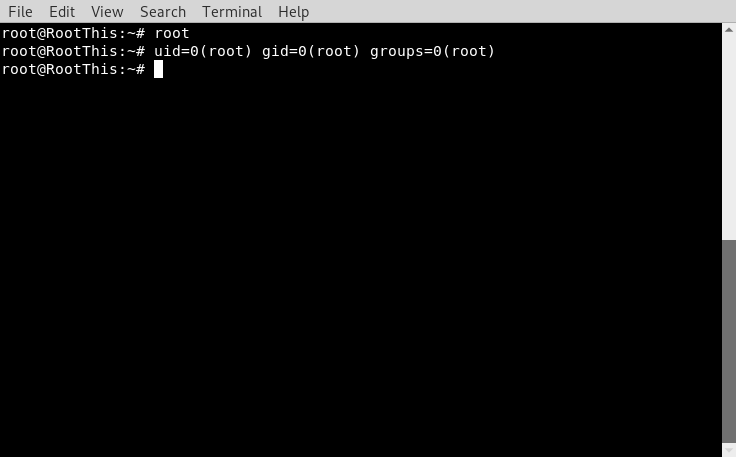Click the scrollbar up arrow
Screen dimensions: 736x457
[729, 30]
